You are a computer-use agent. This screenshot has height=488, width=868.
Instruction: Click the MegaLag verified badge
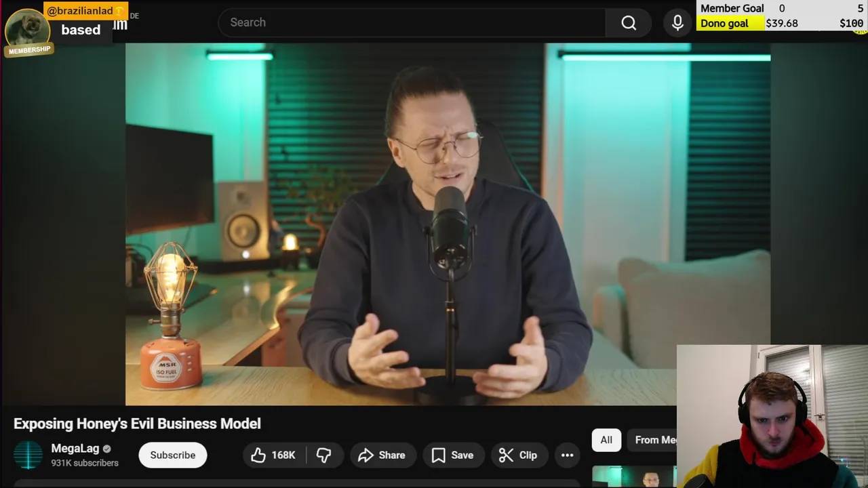pyautogui.click(x=106, y=449)
